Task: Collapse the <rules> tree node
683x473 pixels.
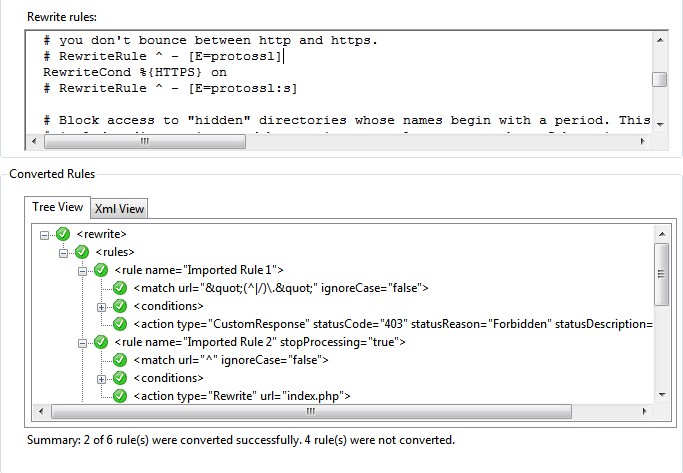Action: coord(64,252)
